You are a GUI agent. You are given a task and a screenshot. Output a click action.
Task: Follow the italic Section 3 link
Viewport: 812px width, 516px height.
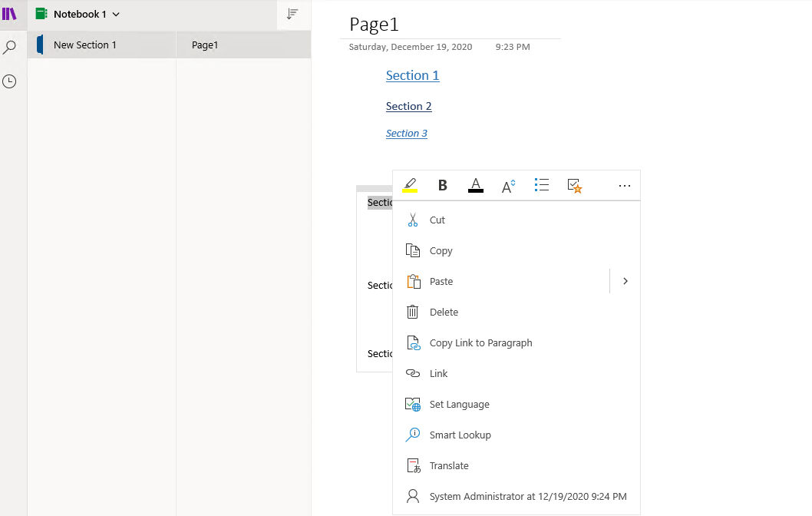coord(407,133)
